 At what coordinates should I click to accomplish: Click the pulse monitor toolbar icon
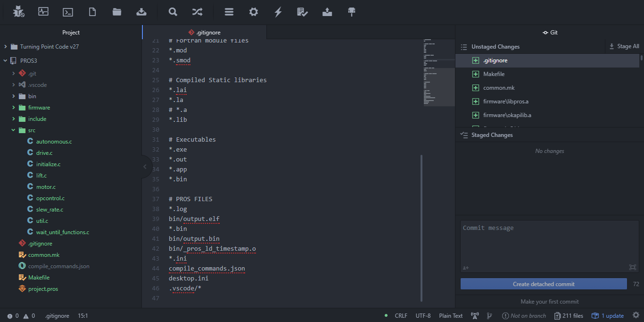pyautogui.click(x=43, y=12)
